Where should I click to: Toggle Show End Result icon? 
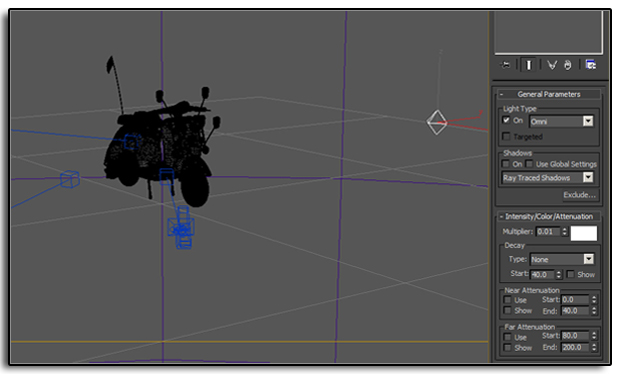[529, 65]
